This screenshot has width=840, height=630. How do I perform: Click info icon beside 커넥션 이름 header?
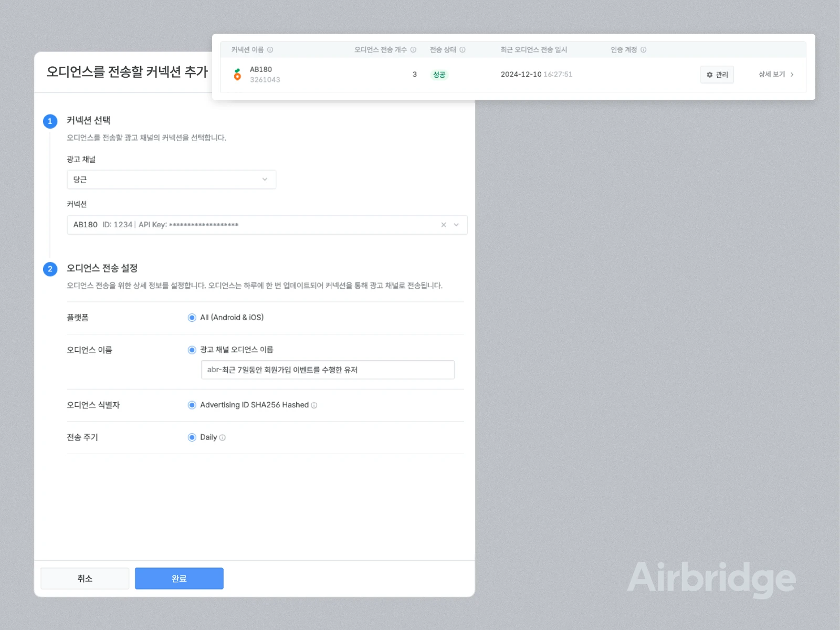coord(270,50)
